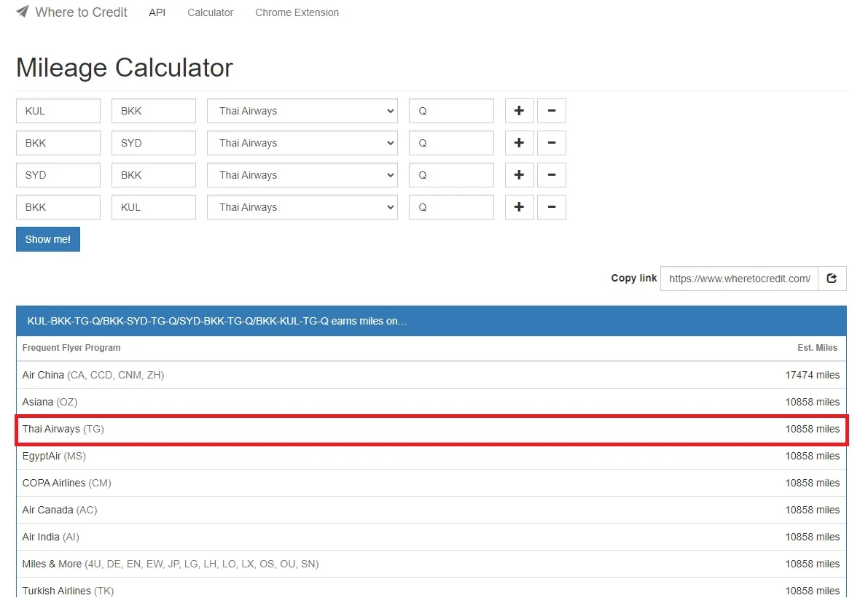Open airline dropdown for BKK-KUL segment

point(302,207)
